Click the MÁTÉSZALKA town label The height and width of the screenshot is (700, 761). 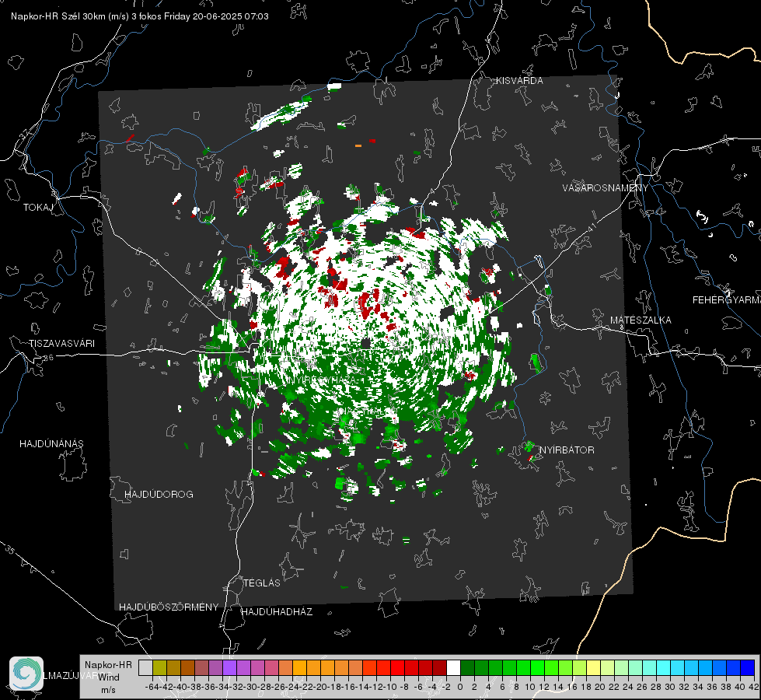click(x=641, y=320)
